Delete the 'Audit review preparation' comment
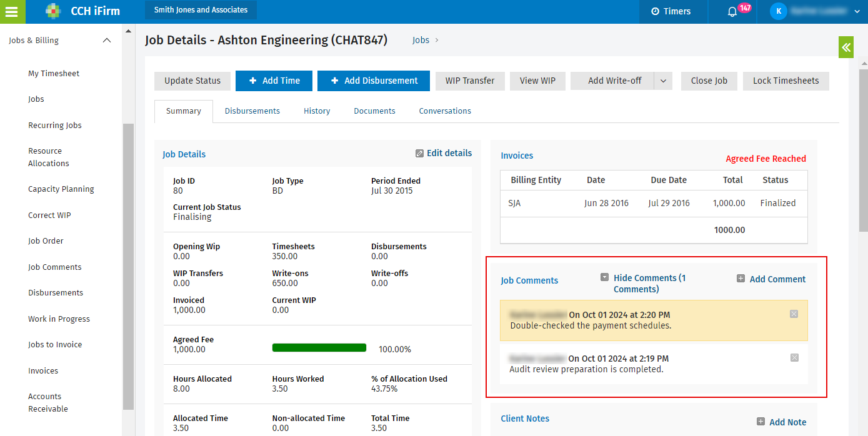868x436 pixels. pyautogui.click(x=794, y=358)
